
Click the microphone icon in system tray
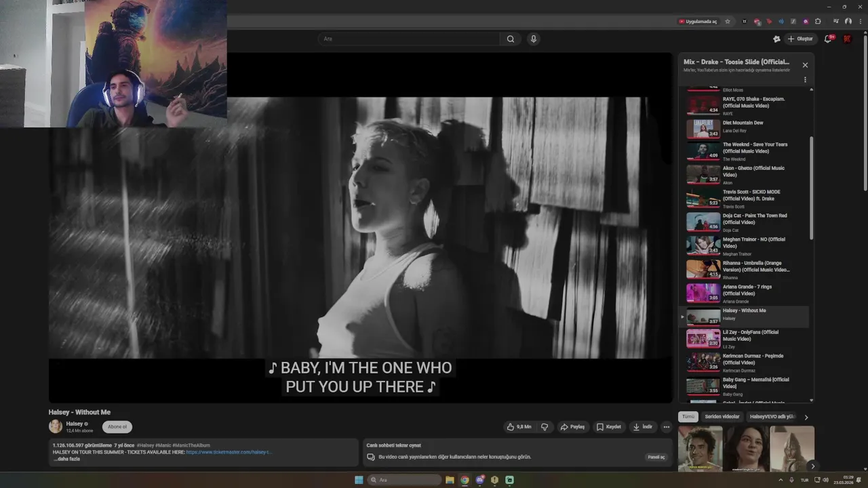pos(791,480)
